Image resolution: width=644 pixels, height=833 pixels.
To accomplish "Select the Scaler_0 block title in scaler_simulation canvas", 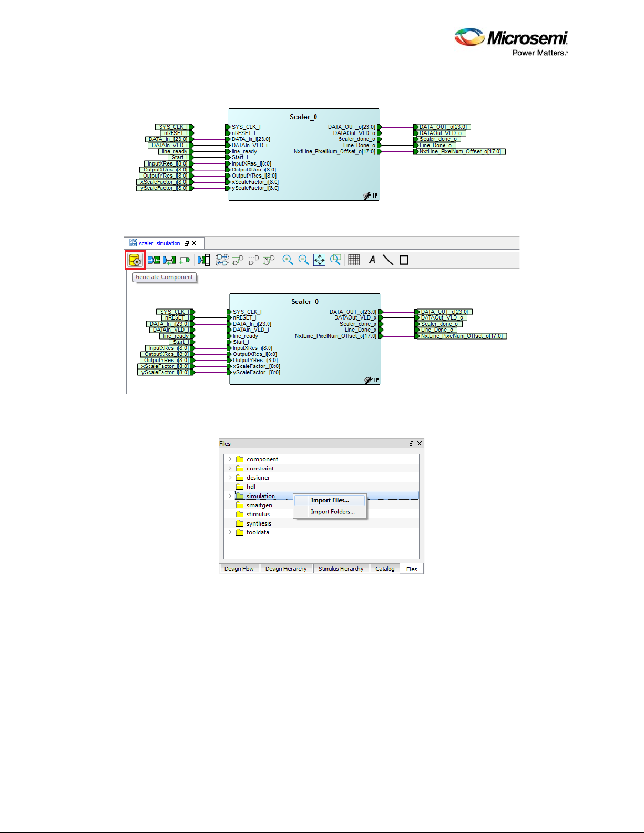I will tap(305, 302).
